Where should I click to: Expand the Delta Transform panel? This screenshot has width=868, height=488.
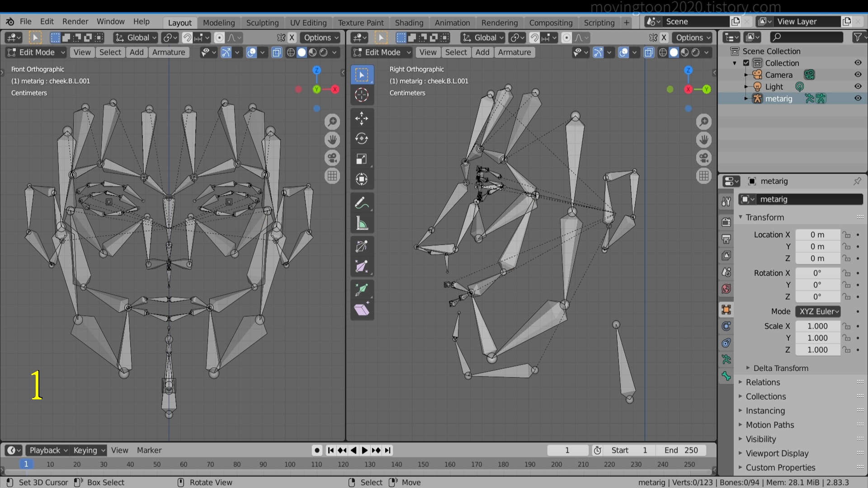[780, 368]
